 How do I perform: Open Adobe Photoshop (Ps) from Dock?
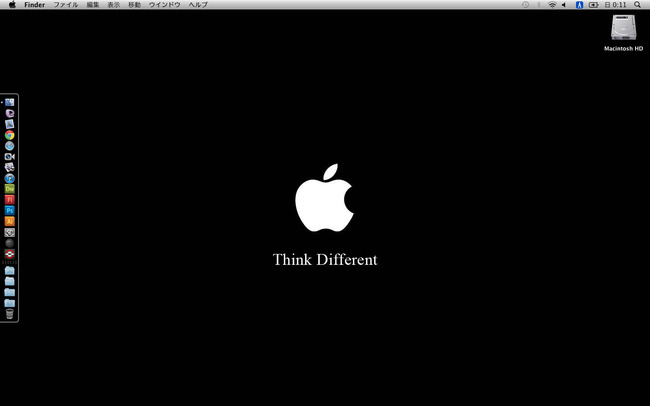point(10,211)
